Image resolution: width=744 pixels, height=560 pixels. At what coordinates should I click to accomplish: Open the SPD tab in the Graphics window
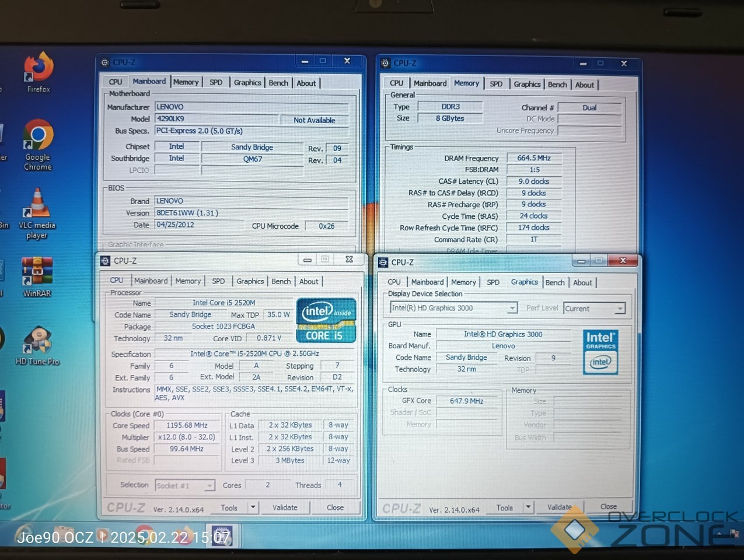click(493, 282)
